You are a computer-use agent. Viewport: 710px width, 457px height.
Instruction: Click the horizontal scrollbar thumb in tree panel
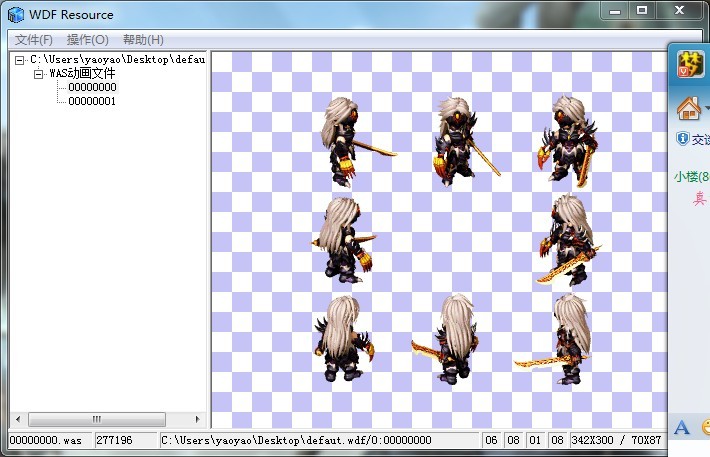point(96,419)
